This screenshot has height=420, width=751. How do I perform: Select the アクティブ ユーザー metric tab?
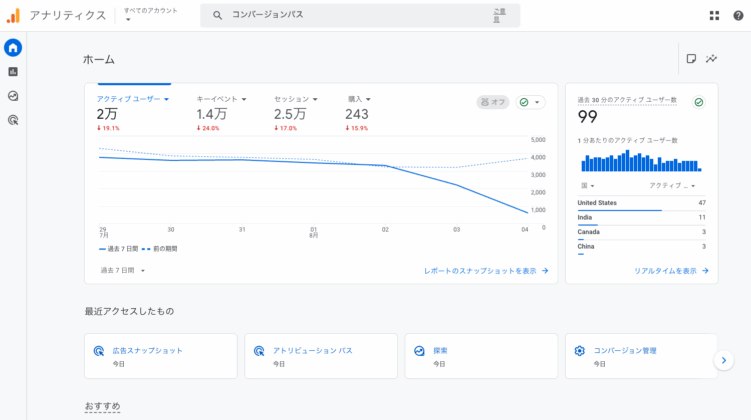(x=132, y=99)
